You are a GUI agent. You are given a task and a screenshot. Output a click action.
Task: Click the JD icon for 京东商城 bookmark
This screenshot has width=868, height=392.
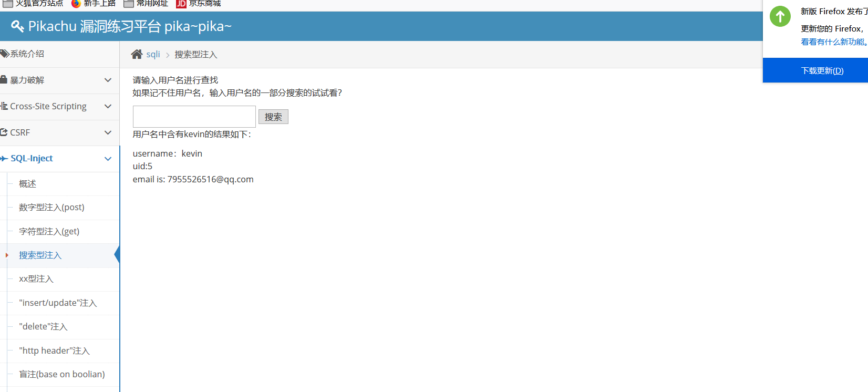pyautogui.click(x=181, y=4)
